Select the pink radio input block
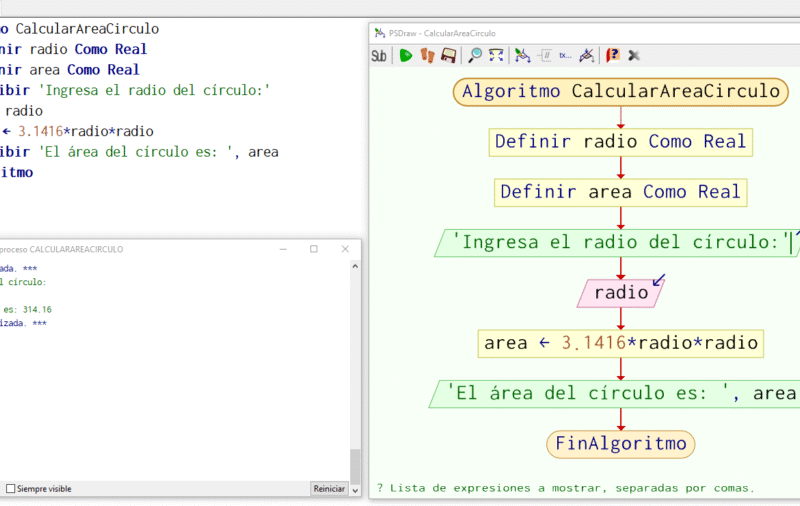800x506 pixels. pyautogui.click(x=620, y=293)
